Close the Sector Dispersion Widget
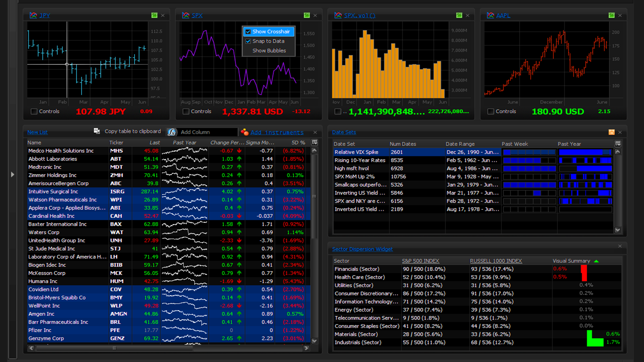 620,246
